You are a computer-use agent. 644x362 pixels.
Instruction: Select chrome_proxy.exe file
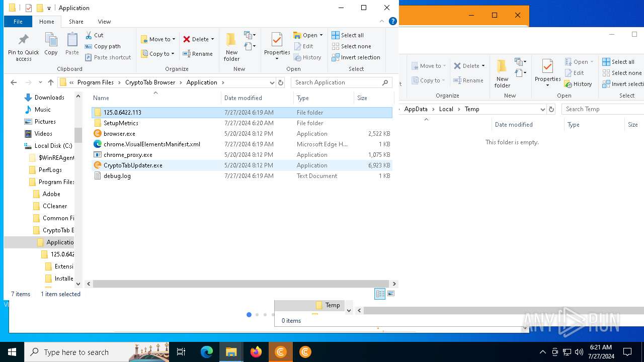(242, 155)
